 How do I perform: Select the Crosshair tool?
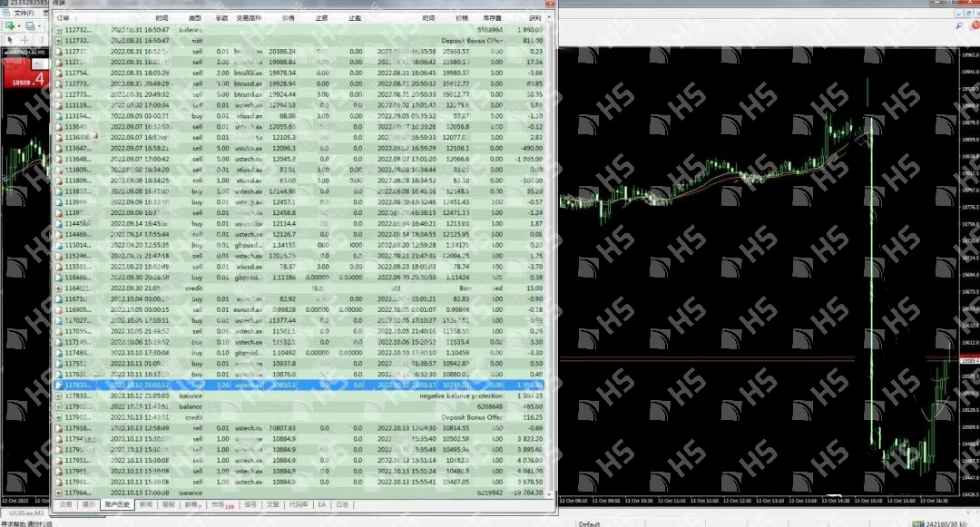point(25,39)
